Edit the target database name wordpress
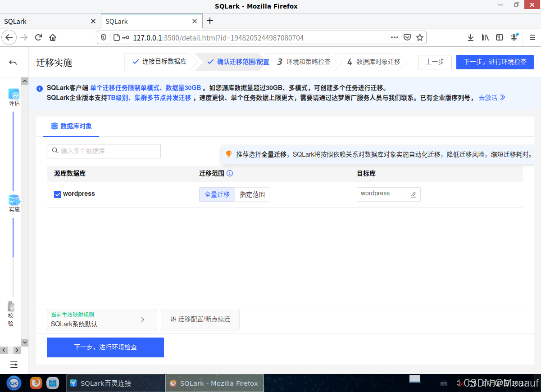The height and width of the screenshot is (392, 541). point(413,195)
